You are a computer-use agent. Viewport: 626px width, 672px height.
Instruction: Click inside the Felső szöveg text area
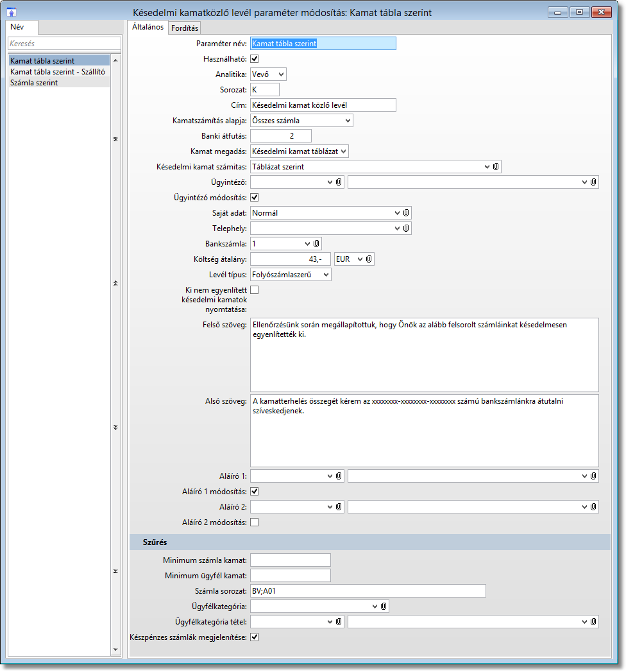tap(425, 355)
